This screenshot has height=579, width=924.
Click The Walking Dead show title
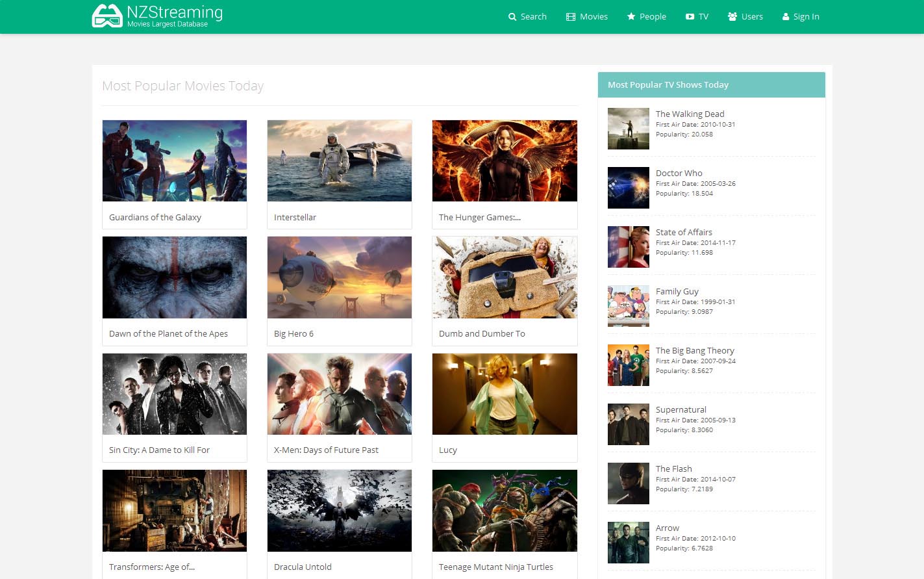click(x=690, y=114)
